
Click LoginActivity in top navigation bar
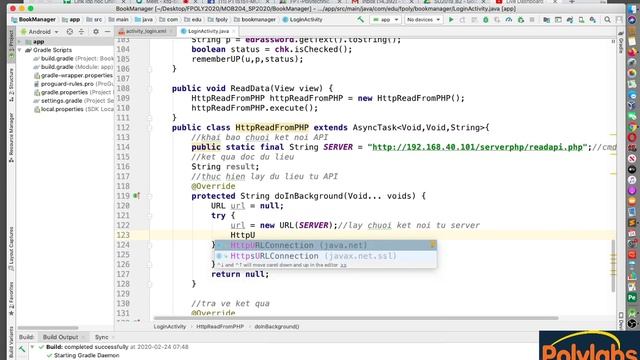(x=302, y=20)
